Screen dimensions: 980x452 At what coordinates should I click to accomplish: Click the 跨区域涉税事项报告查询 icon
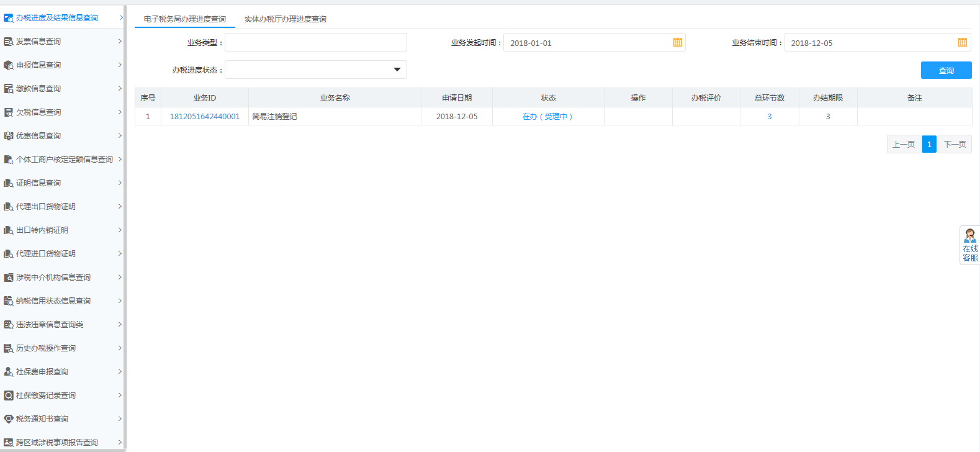point(9,443)
